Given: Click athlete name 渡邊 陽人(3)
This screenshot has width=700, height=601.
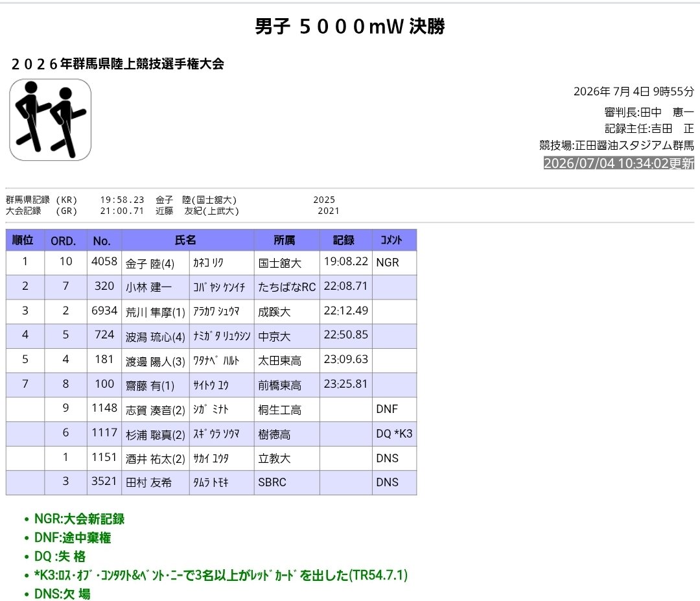Looking at the screenshot, I should coord(156,361).
